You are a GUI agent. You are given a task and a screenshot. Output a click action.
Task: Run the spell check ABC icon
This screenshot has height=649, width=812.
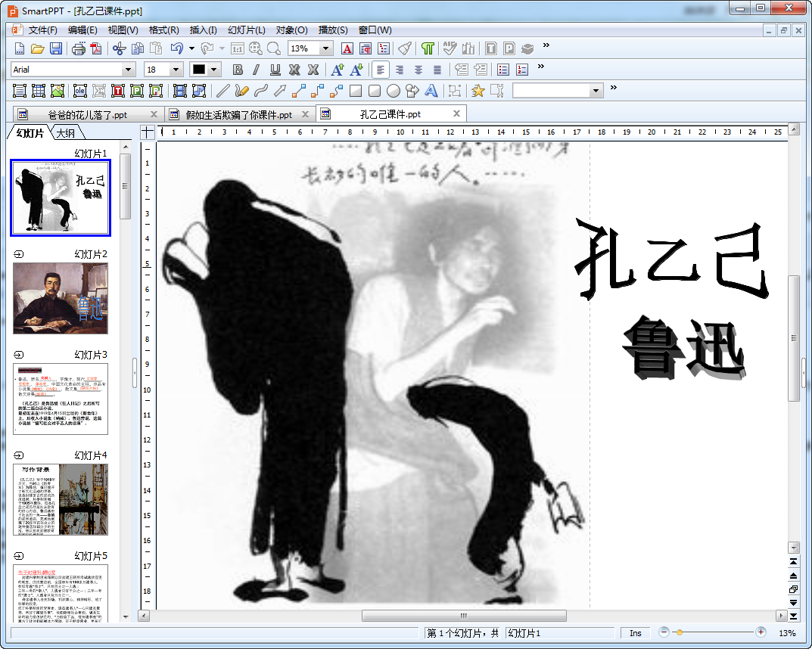(450, 48)
